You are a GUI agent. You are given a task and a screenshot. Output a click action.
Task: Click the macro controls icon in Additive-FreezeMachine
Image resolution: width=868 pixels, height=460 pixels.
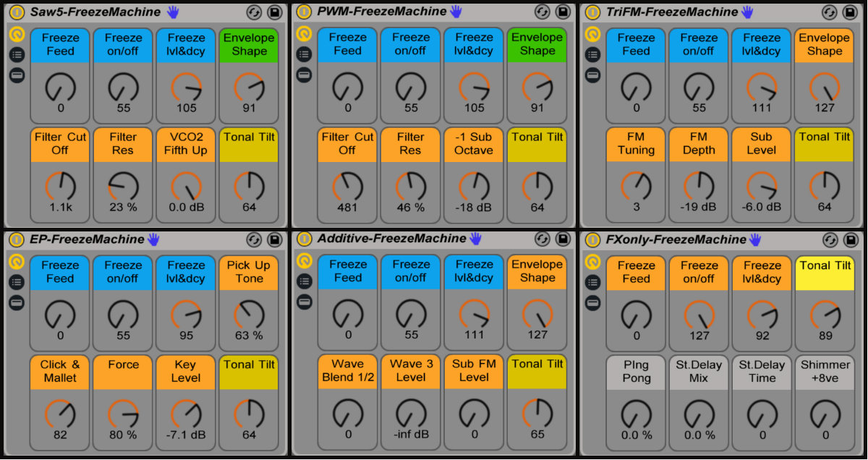click(x=305, y=261)
